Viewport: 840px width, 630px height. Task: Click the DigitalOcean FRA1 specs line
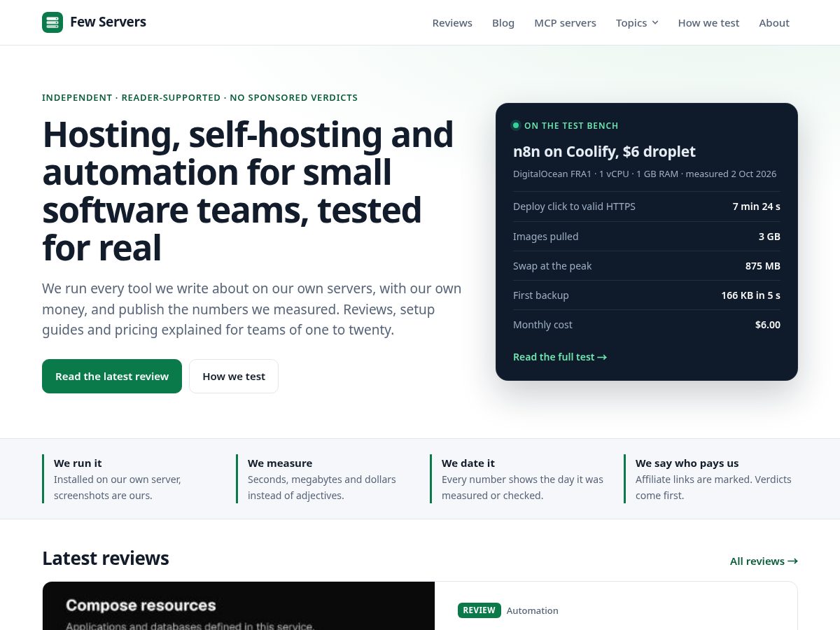coord(645,174)
